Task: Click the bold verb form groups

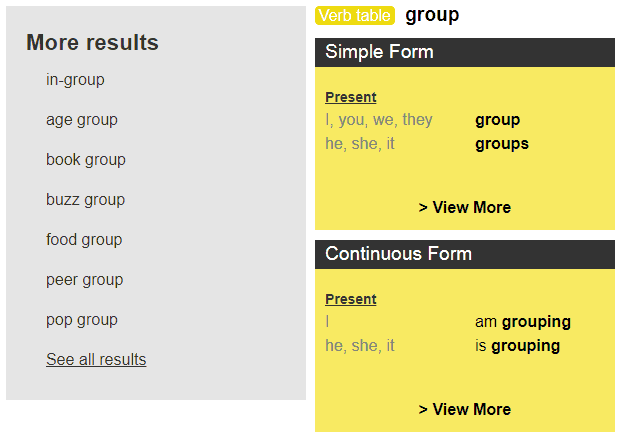Action: pyautogui.click(x=502, y=144)
